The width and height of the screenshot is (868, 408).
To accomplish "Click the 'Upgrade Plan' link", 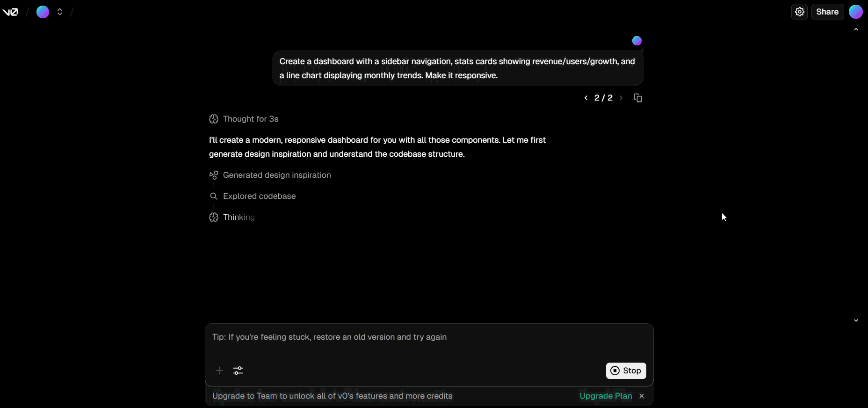I will (606, 396).
